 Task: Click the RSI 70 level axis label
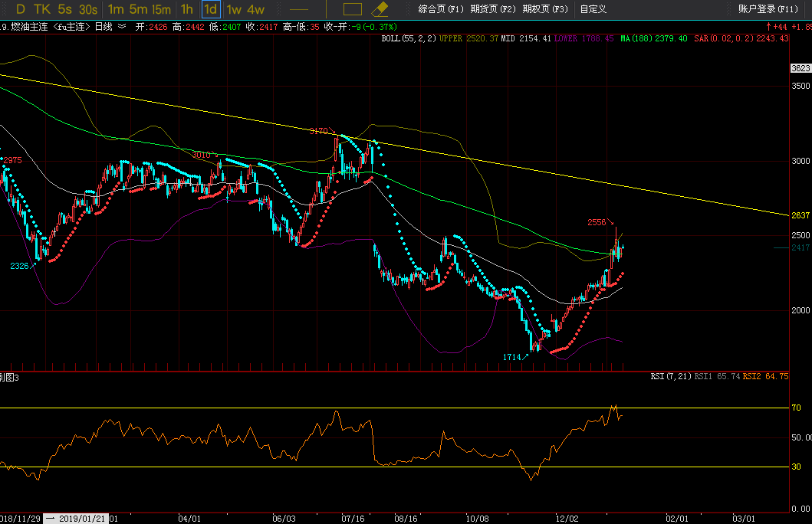796,408
